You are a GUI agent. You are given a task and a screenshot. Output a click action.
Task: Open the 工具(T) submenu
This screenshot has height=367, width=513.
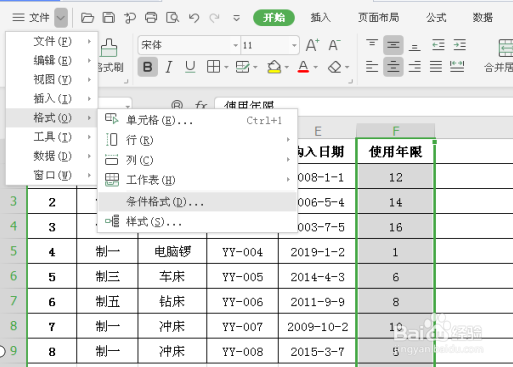(x=52, y=137)
